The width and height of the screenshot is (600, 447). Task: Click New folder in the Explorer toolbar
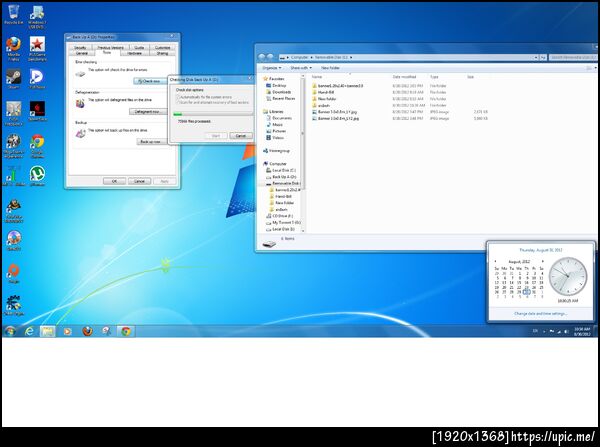coord(330,68)
